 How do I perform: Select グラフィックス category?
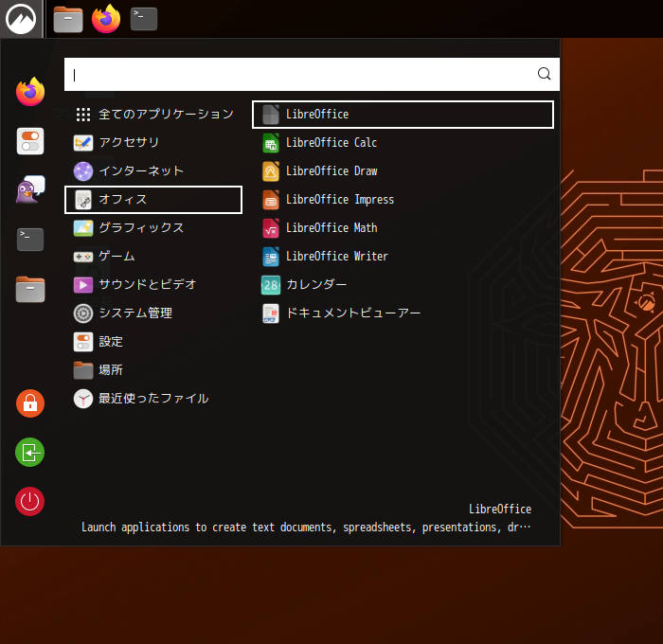[x=153, y=228]
